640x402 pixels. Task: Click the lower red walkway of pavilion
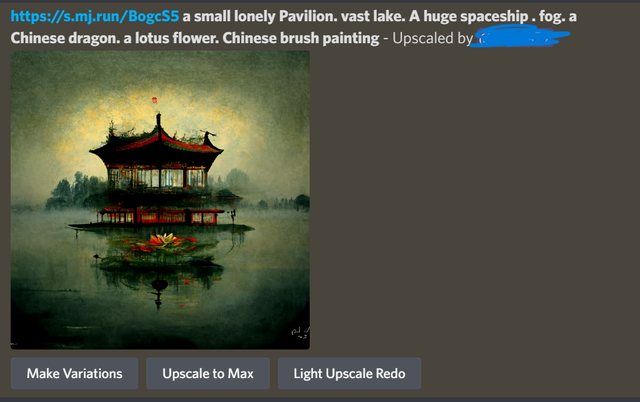(160, 215)
